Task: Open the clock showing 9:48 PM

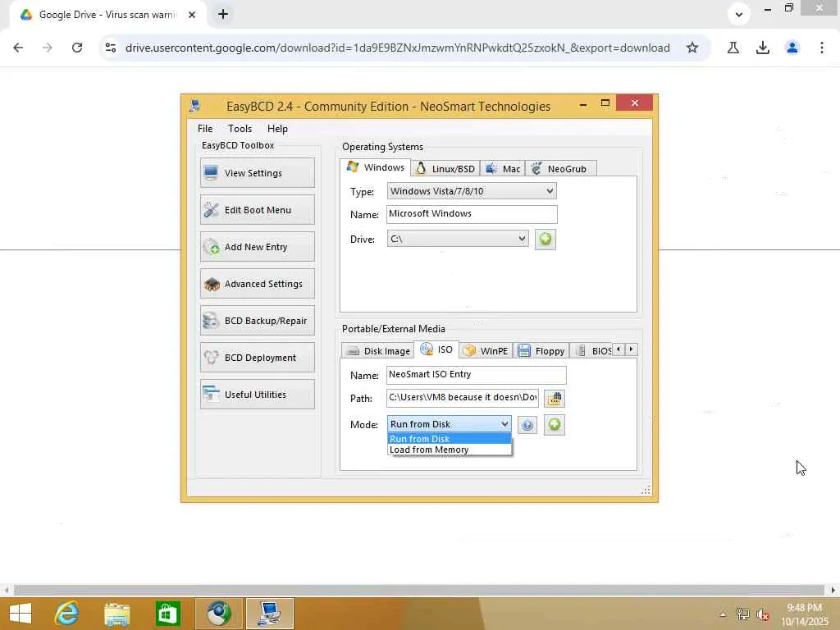Action: coord(805,614)
